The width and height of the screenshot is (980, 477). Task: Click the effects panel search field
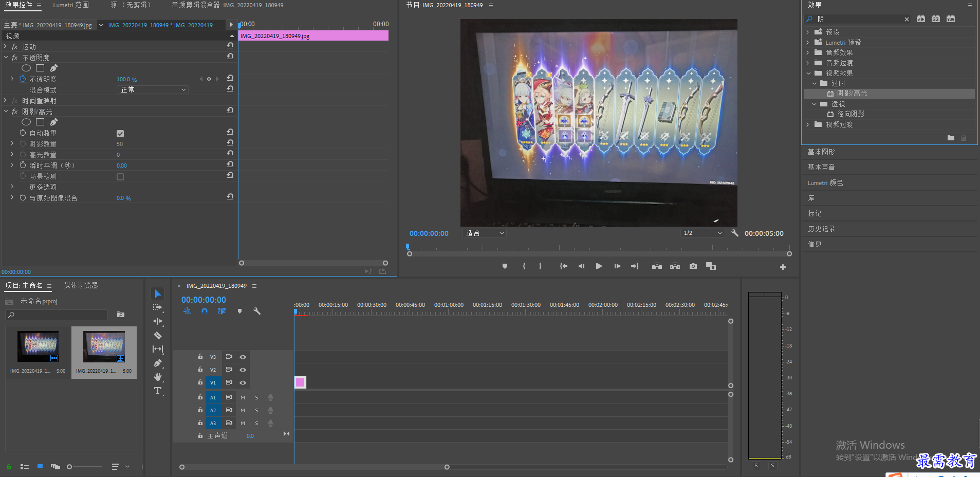[858, 19]
